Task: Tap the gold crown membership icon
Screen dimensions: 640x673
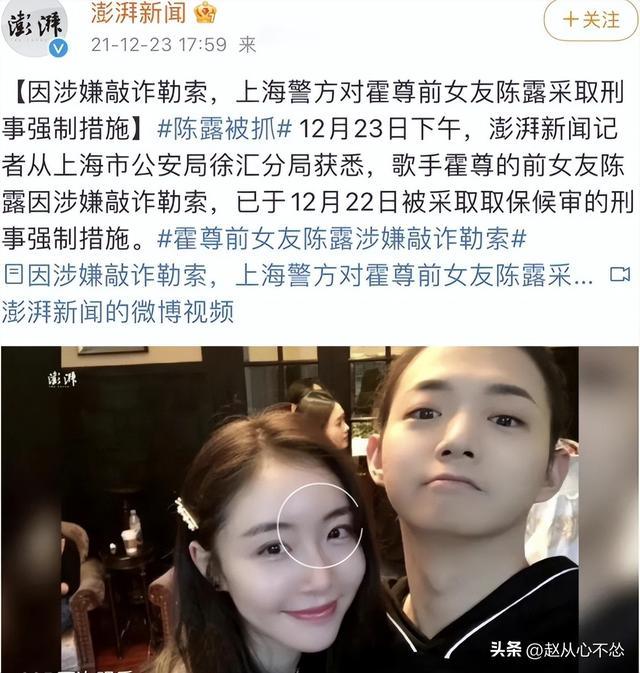Action: (204, 13)
